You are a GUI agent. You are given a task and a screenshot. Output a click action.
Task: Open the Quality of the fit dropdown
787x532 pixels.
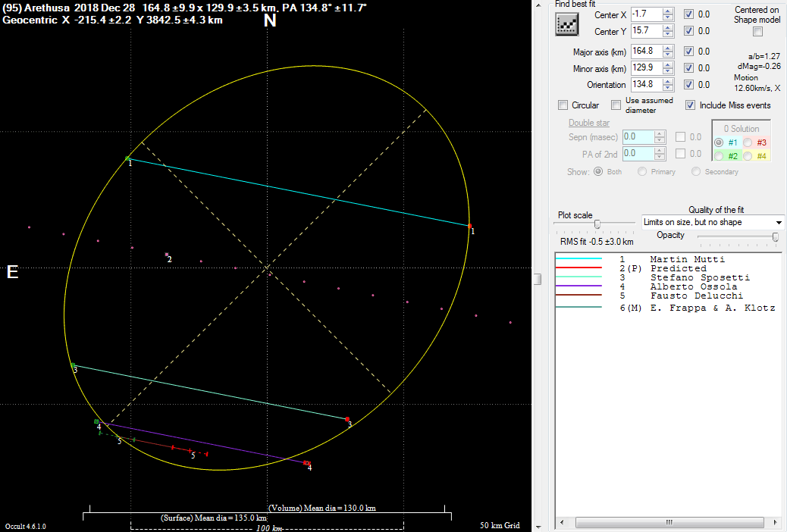tap(713, 222)
